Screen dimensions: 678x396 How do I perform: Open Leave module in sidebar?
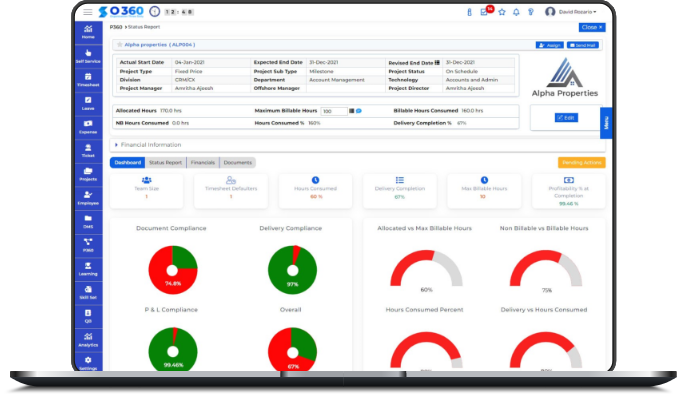88,104
